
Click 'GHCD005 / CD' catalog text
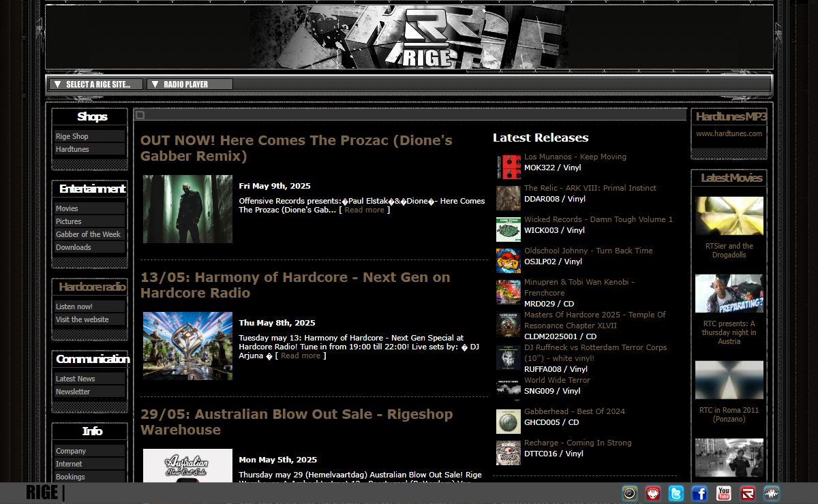click(x=551, y=422)
